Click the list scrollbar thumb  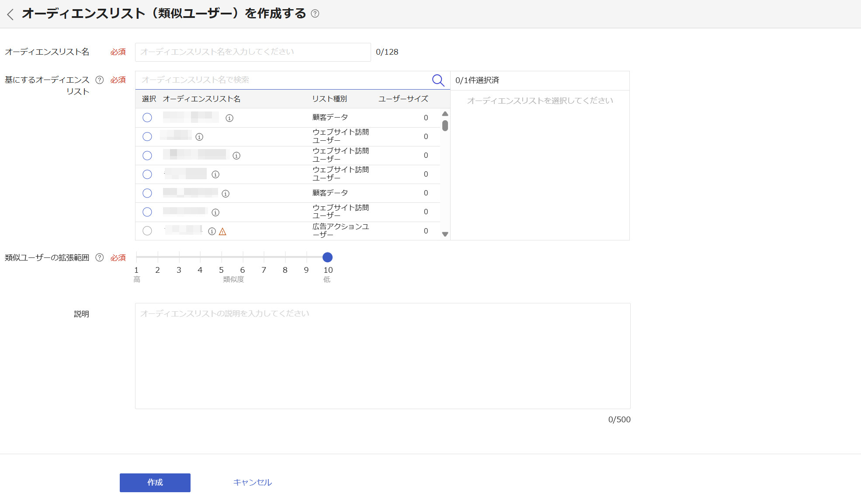(x=445, y=126)
